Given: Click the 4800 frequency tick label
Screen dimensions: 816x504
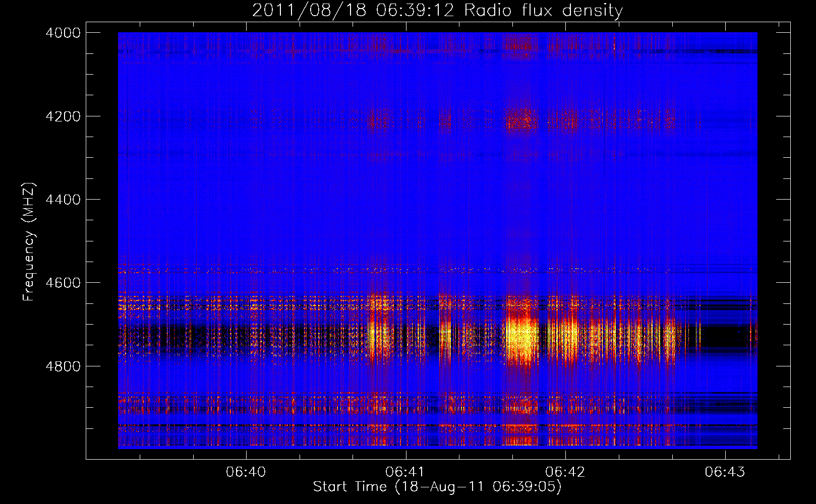Looking at the screenshot, I should (63, 366).
